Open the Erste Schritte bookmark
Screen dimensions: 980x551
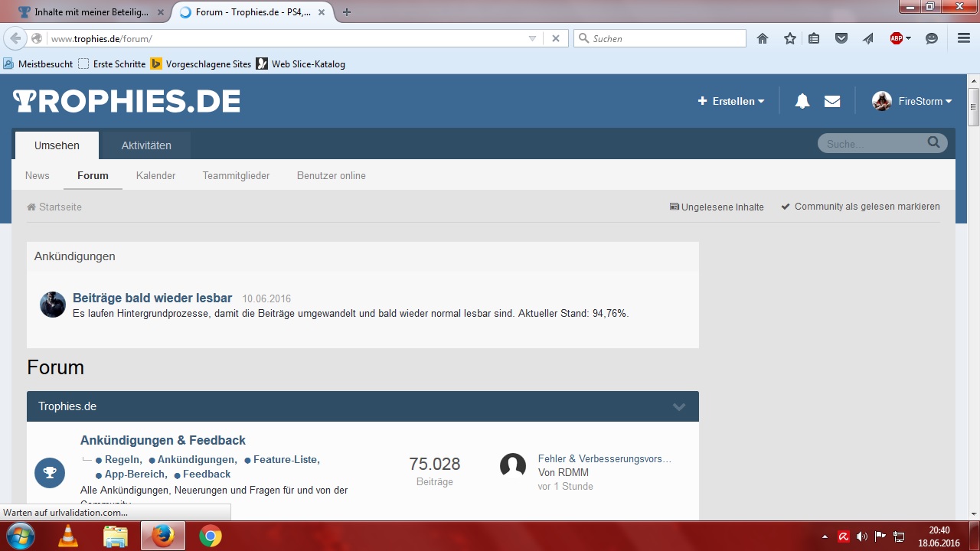pyautogui.click(x=112, y=64)
